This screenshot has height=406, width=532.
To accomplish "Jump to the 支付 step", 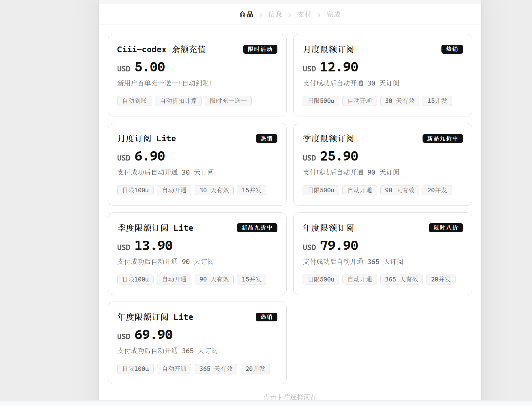I will (x=304, y=14).
